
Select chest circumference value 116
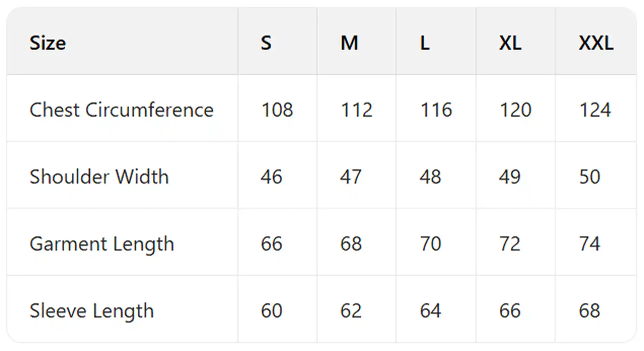pyautogui.click(x=436, y=110)
